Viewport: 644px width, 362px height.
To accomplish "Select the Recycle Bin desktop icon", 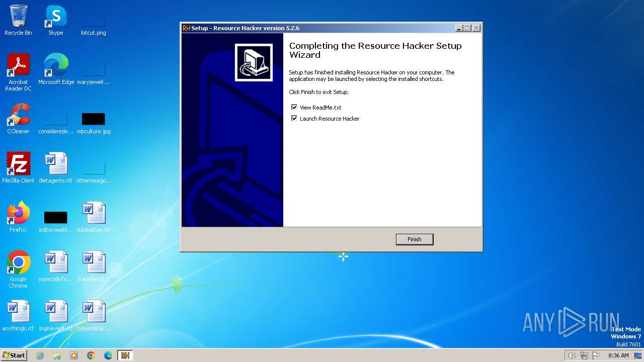I will tap(18, 20).
